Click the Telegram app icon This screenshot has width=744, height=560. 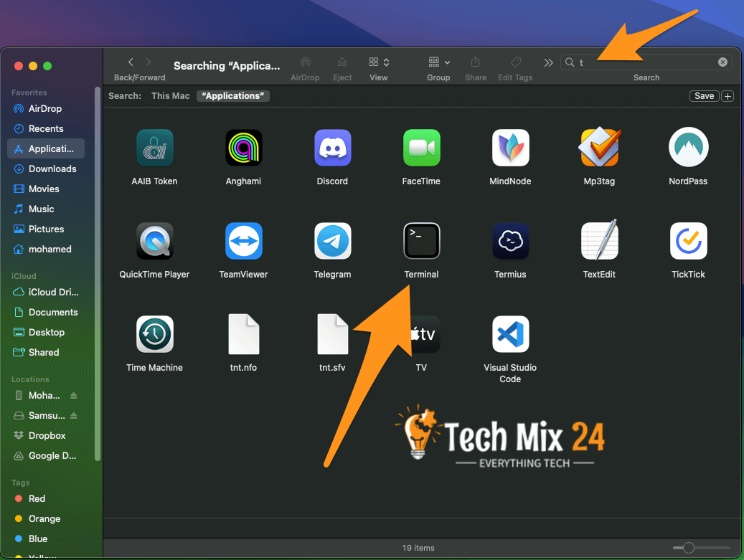pos(333,241)
